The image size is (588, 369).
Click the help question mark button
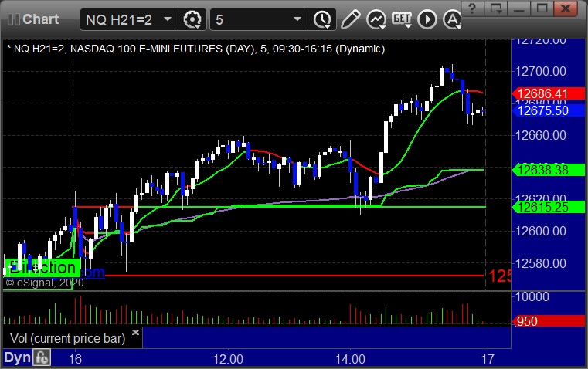point(473,8)
